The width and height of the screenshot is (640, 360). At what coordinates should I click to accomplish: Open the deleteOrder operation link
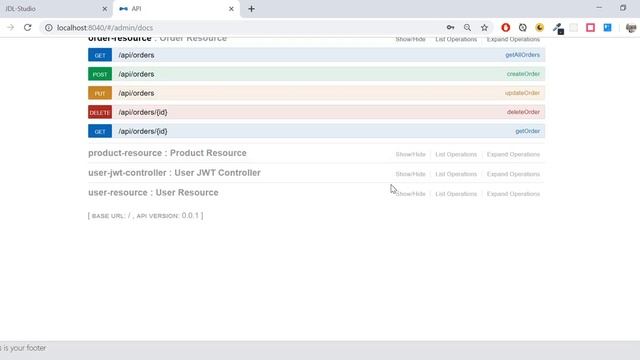(523, 112)
